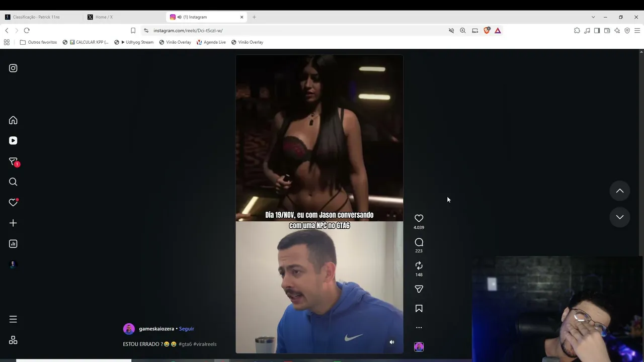Open the Brave Shields lion icon

[x=487, y=31]
